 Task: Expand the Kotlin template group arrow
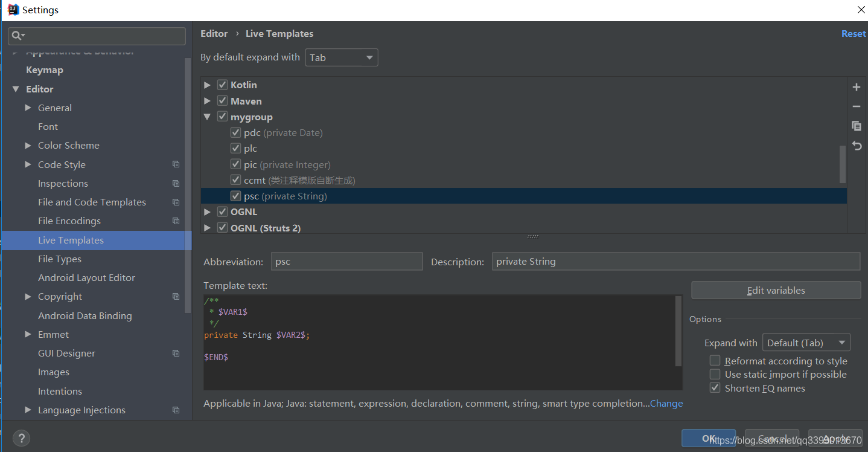207,85
